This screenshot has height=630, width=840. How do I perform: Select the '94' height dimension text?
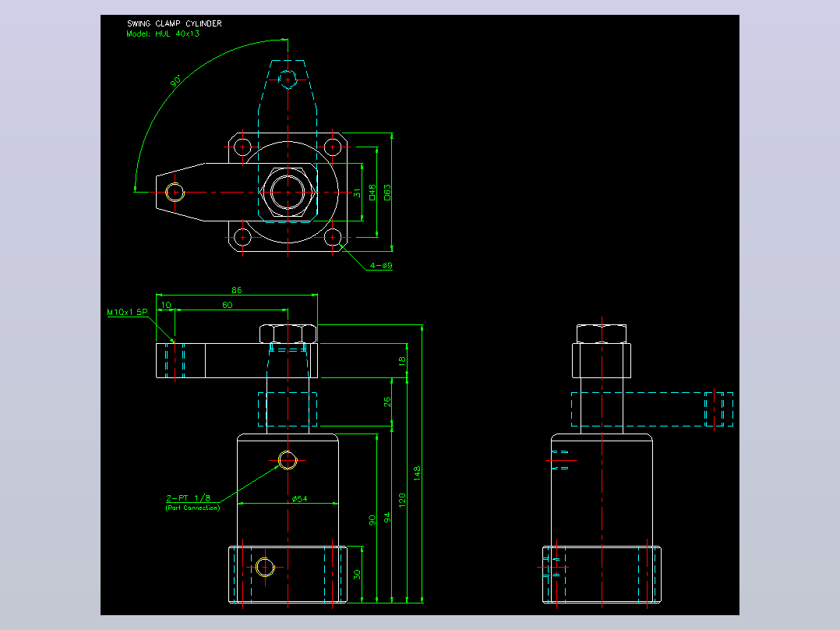tap(387, 518)
